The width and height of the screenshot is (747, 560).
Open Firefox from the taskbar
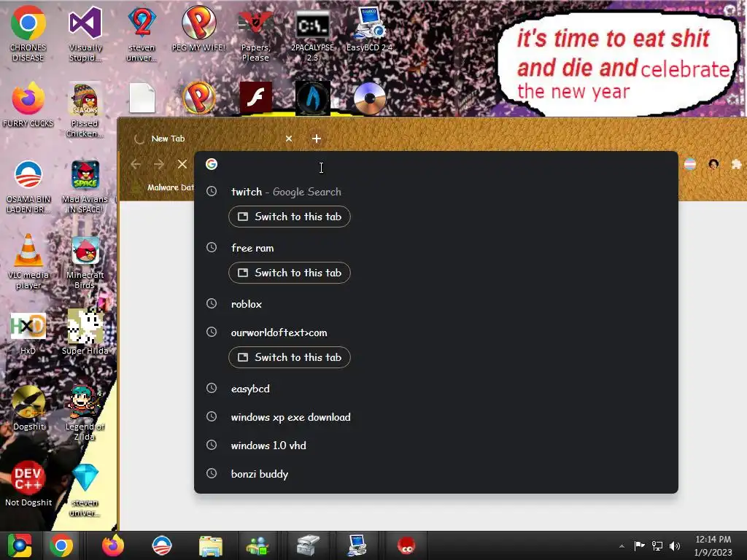pyautogui.click(x=112, y=545)
